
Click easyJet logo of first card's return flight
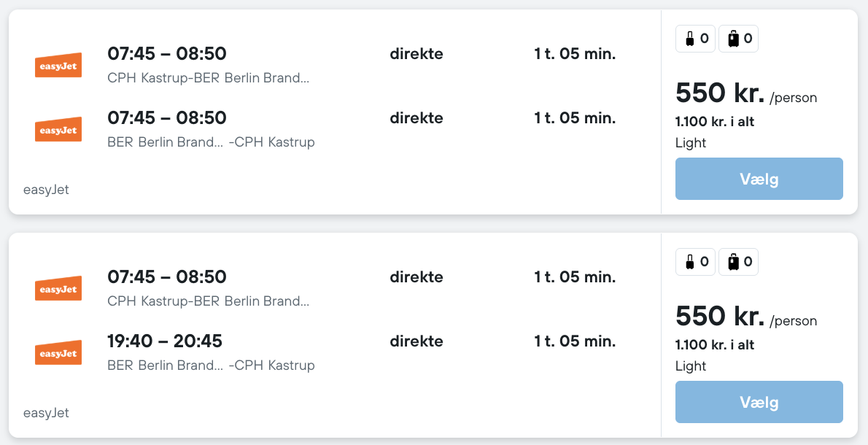[58, 129]
